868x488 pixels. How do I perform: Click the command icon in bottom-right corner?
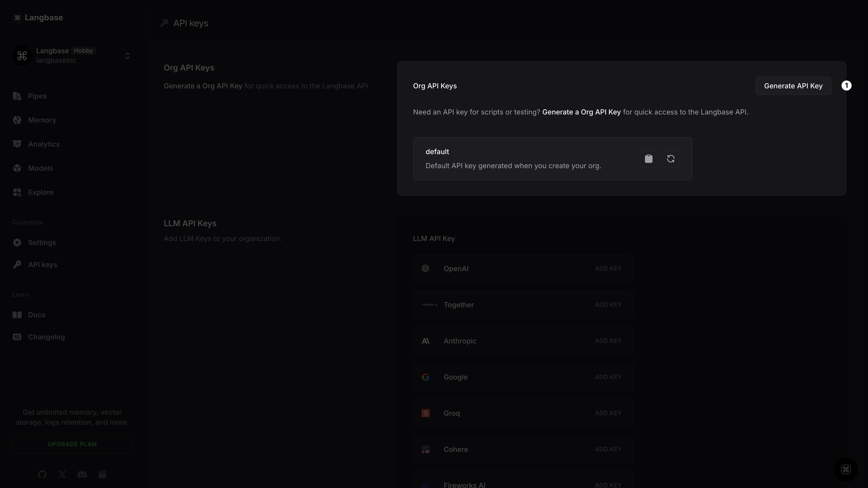click(845, 469)
